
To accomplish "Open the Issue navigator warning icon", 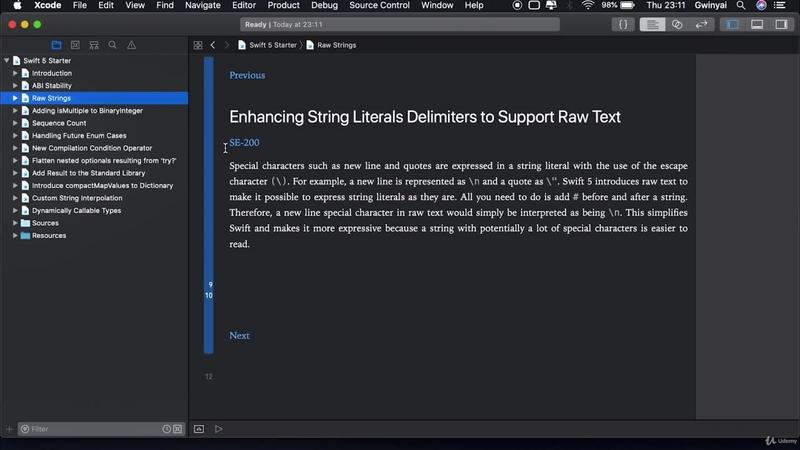I will click(x=131, y=45).
